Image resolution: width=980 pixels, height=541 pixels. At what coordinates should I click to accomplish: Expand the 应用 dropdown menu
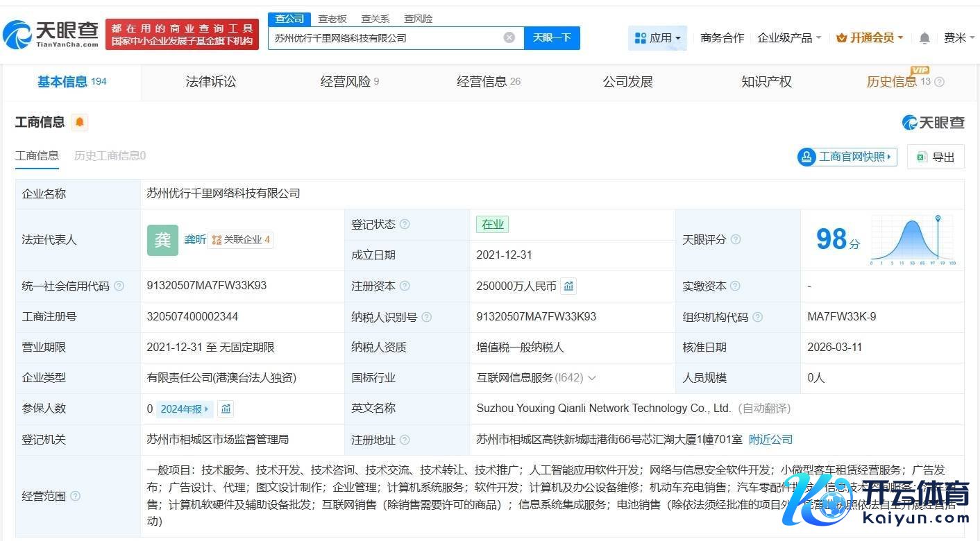tap(657, 38)
